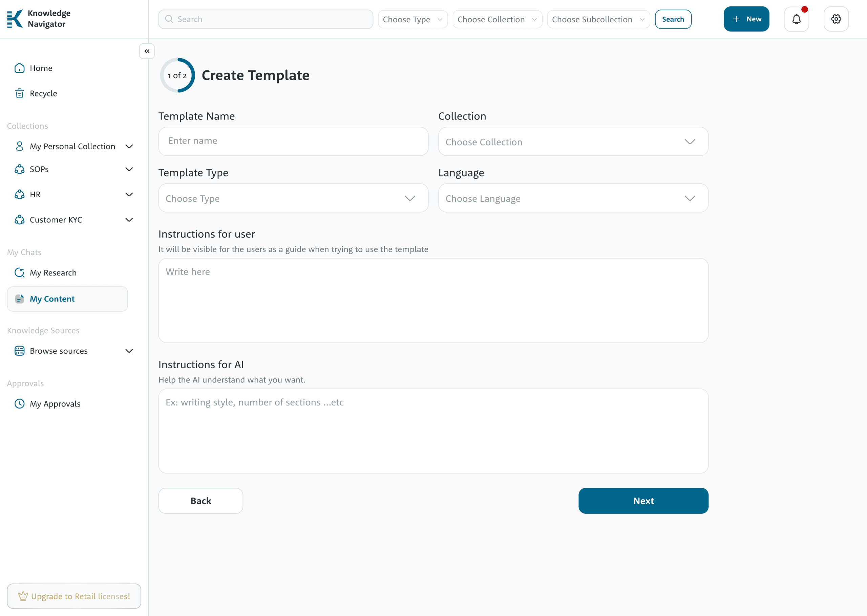Click the notification bell icon

(x=796, y=19)
